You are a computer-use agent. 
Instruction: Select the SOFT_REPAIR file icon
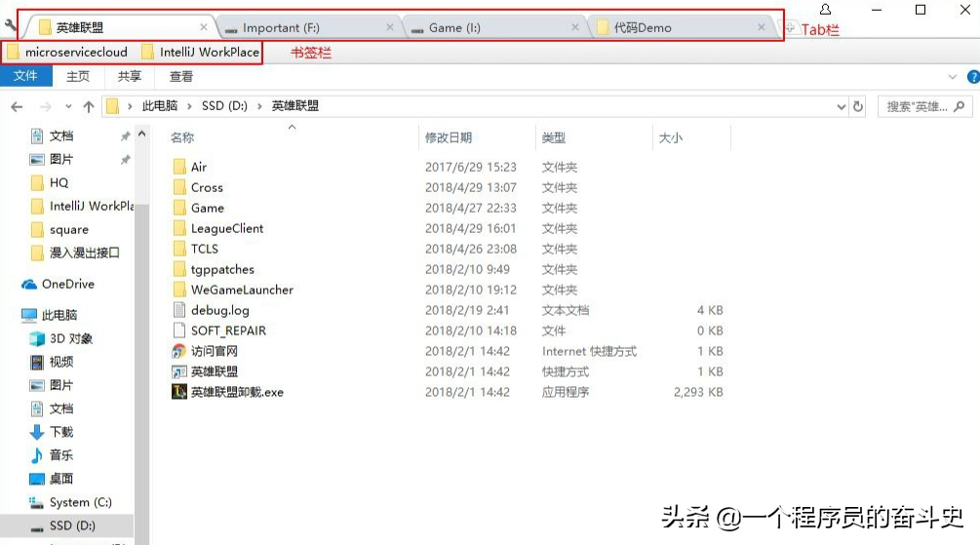tap(179, 331)
